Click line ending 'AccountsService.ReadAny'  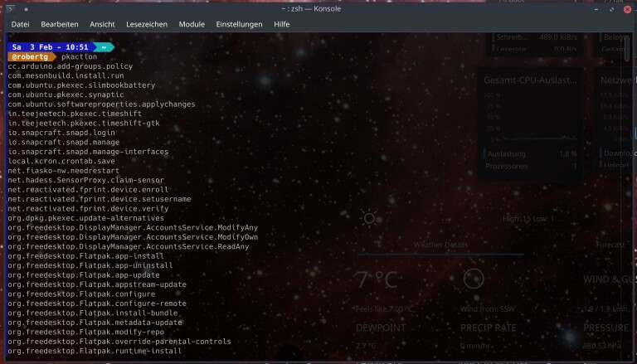tap(129, 246)
